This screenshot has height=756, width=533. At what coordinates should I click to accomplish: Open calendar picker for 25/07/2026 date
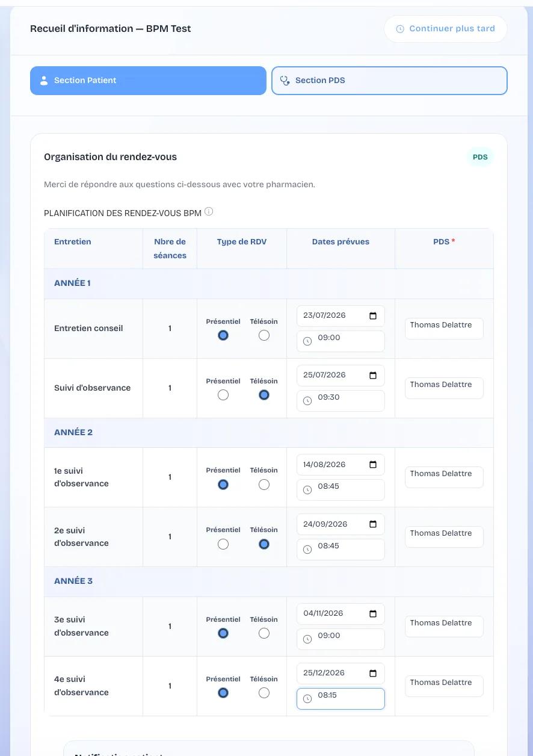coord(373,376)
